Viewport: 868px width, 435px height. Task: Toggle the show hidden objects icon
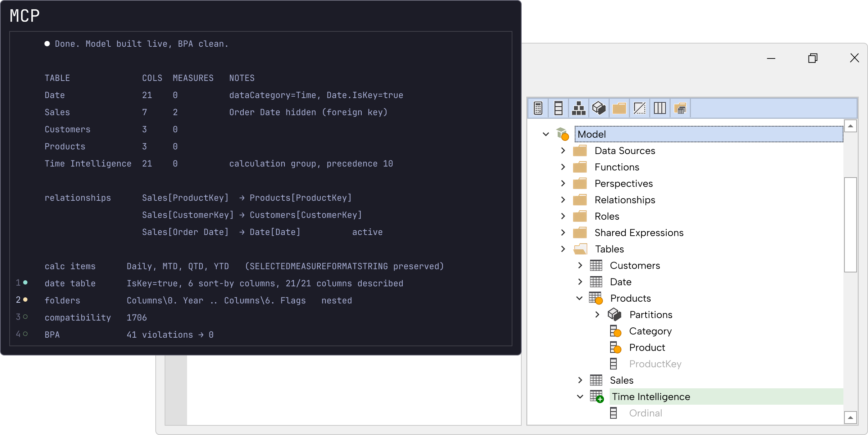coord(640,108)
